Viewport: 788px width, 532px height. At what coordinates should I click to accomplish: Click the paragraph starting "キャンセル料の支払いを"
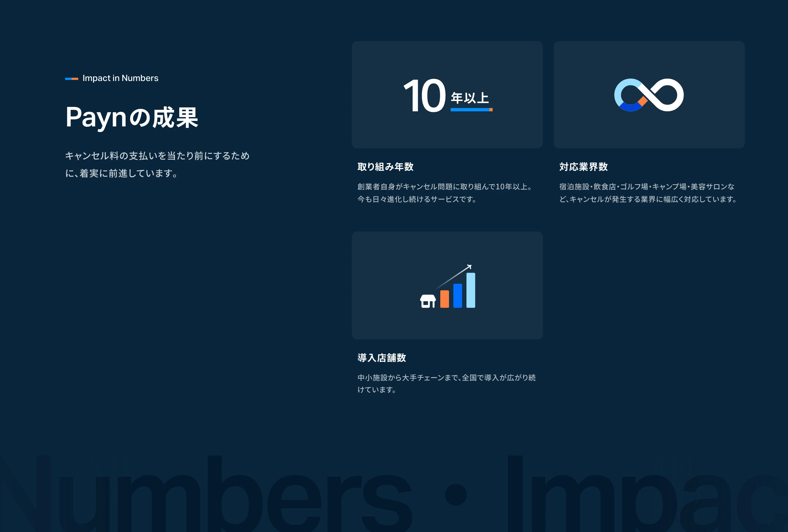pos(157,164)
